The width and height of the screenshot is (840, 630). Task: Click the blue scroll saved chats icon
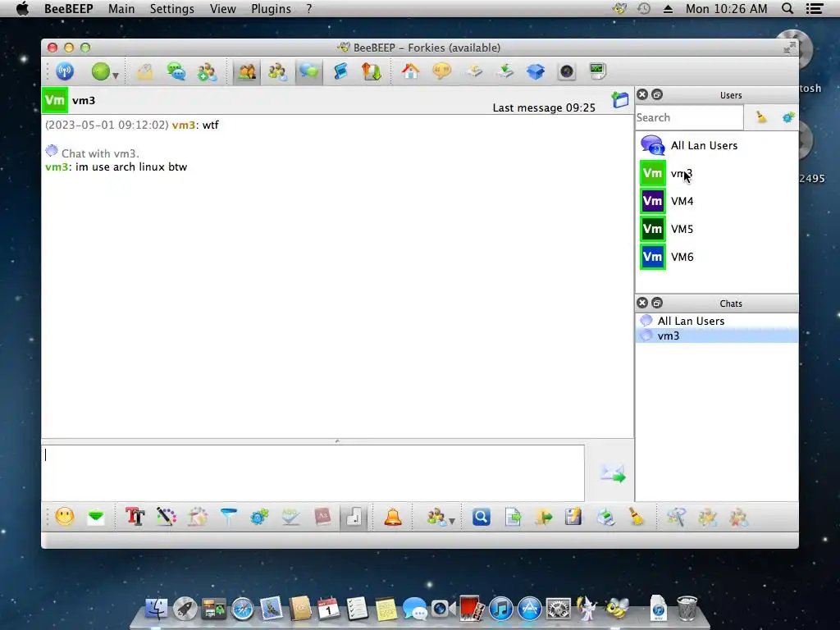(x=340, y=71)
